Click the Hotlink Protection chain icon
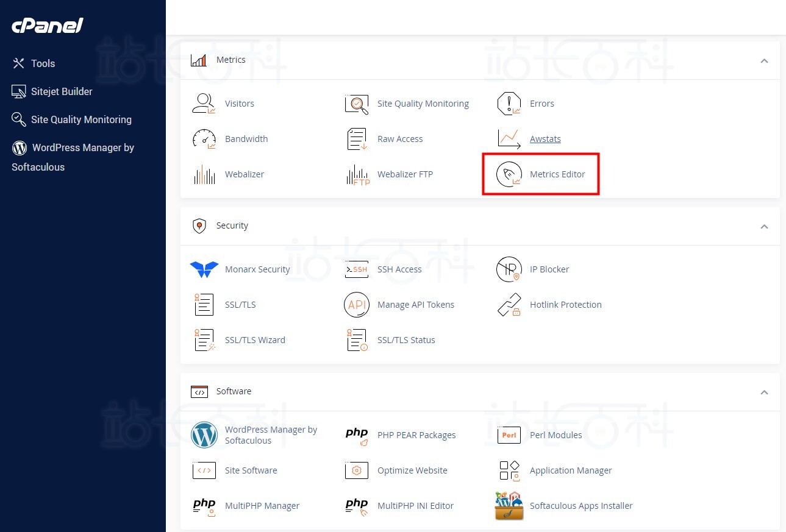The image size is (786, 532). (509, 305)
